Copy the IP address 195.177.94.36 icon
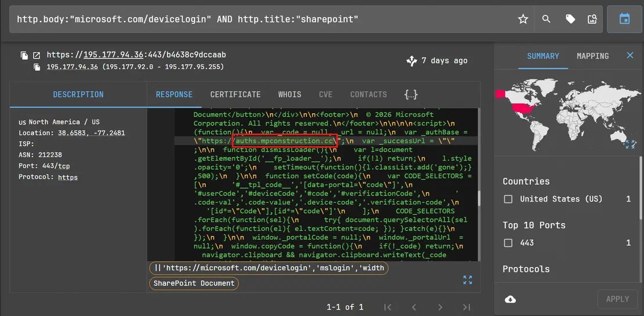This screenshot has height=316, width=644. coord(37,67)
